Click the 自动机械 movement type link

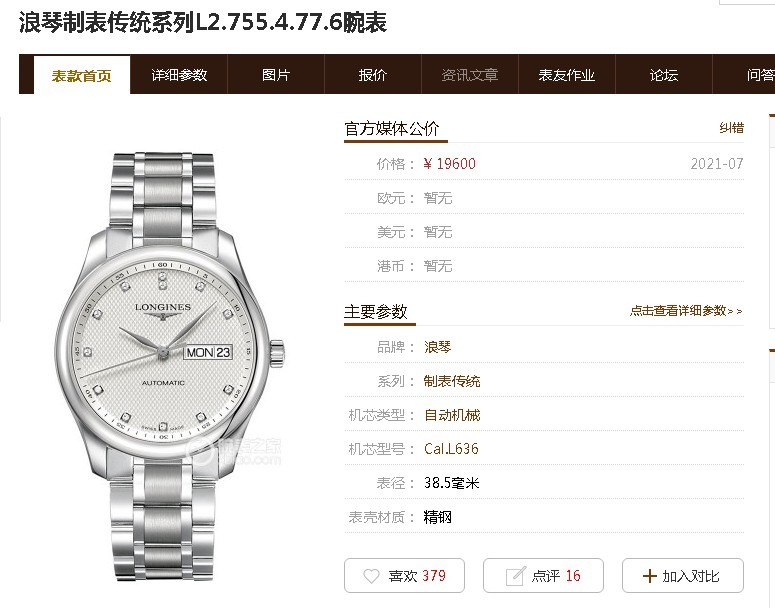(x=452, y=415)
